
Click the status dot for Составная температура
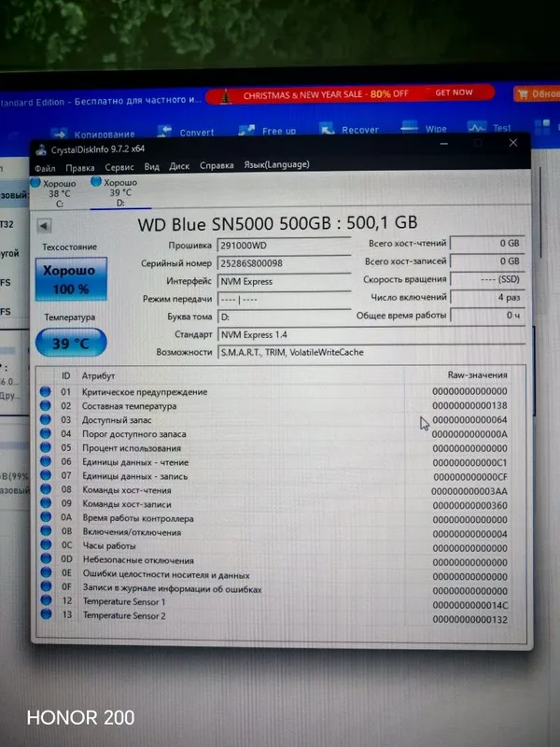pos(45,405)
